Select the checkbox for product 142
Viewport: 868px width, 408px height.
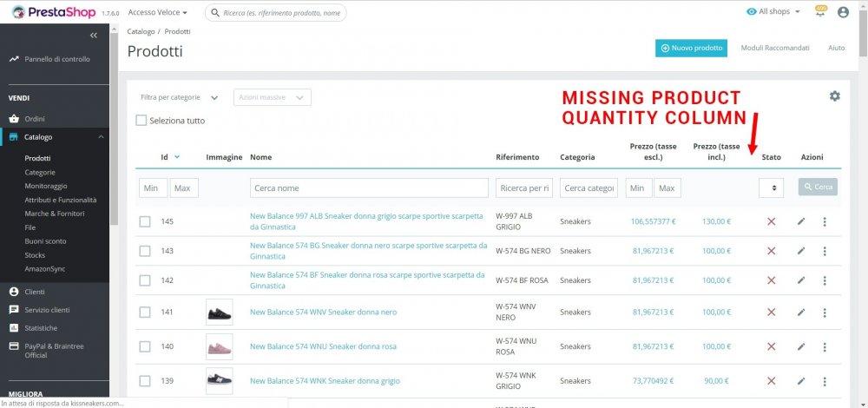(x=144, y=280)
